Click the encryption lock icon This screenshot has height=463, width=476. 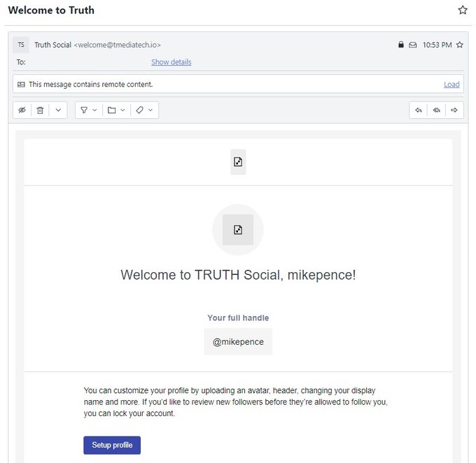(x=400, y=45)
